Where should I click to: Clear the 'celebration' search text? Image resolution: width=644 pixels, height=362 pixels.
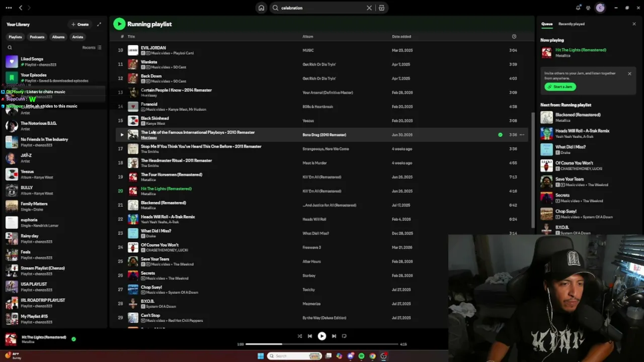pyautogui.click(x=369, y=8)
